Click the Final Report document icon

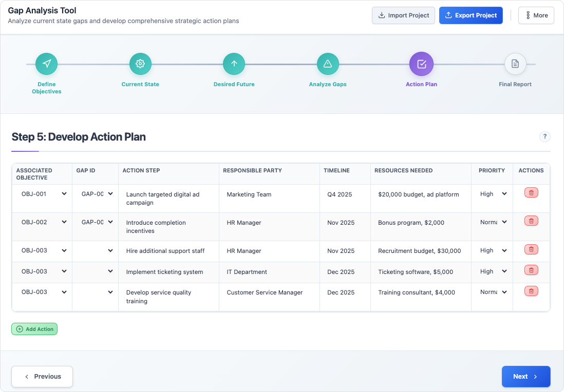pos(515,64)
